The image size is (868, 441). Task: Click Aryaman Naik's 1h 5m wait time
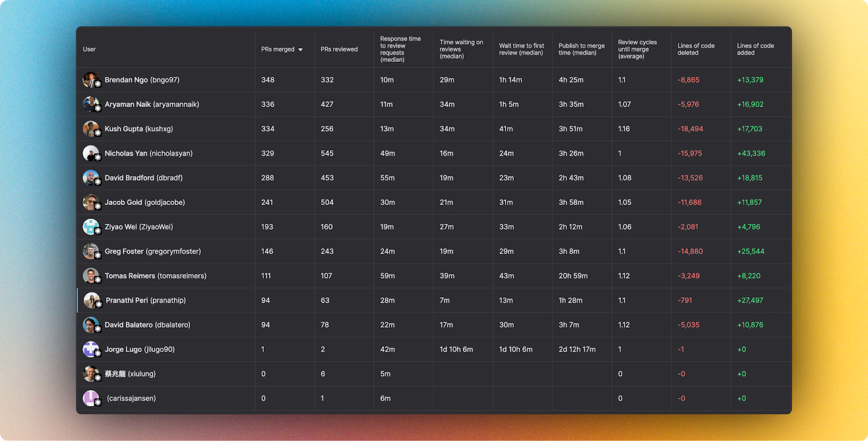(509, 104)
